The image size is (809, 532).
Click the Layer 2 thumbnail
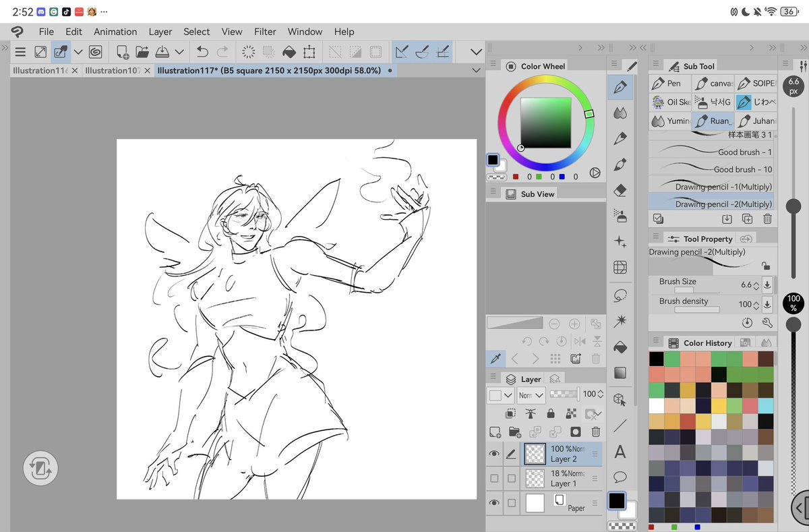(x=535, y=454)
